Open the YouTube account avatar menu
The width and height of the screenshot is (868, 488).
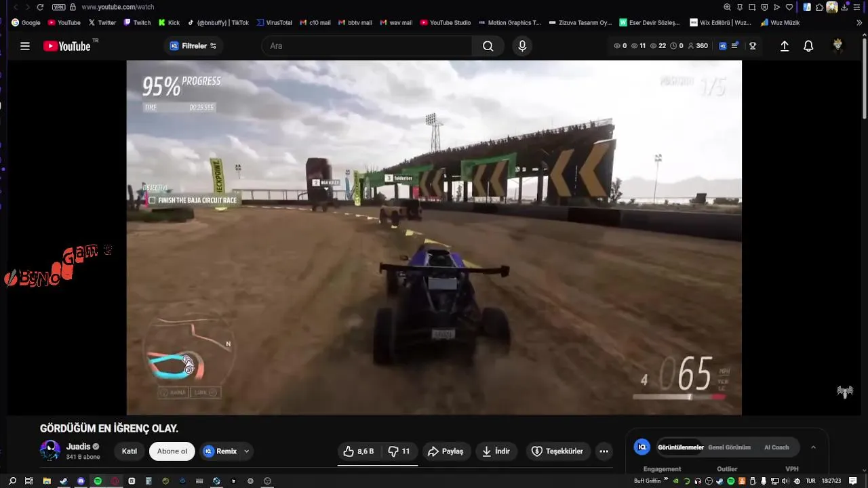click(838, 46)
